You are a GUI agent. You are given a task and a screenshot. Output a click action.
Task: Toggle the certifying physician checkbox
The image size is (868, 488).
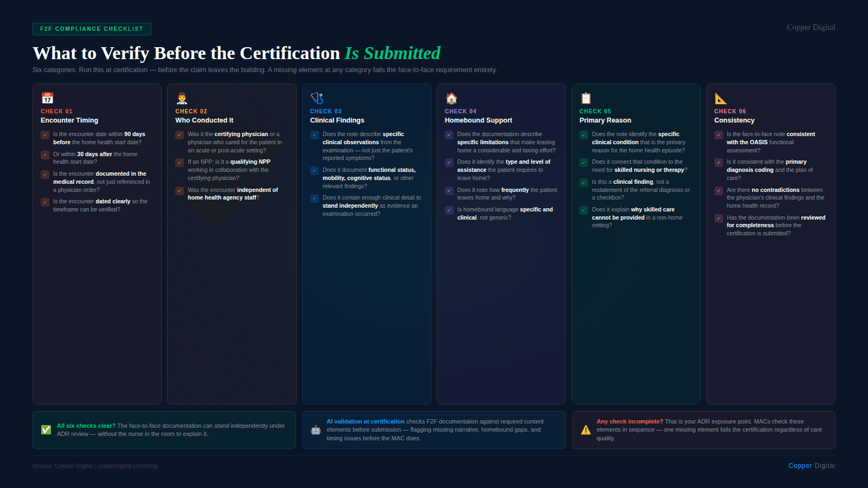click(180, 135)
